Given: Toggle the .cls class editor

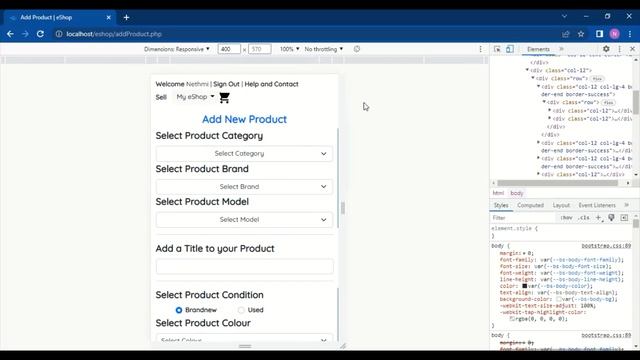Looking at the screenshot, I should click(584, 218).
